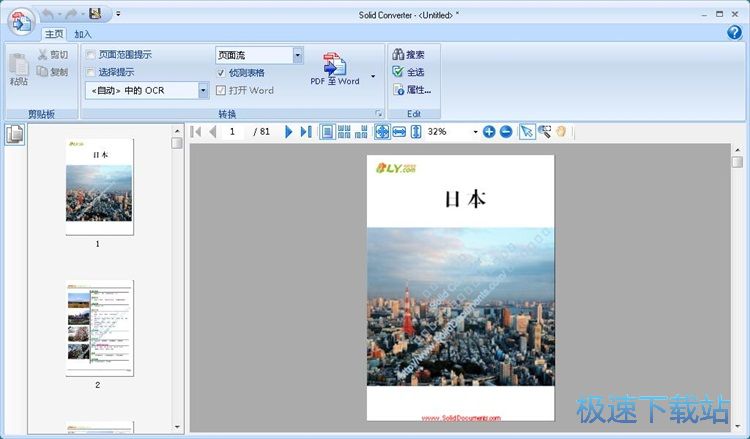Click the thumbnail panel scroll down arrow
The width and height of the screenshot is (750, 439).
[x=177, y=427]
